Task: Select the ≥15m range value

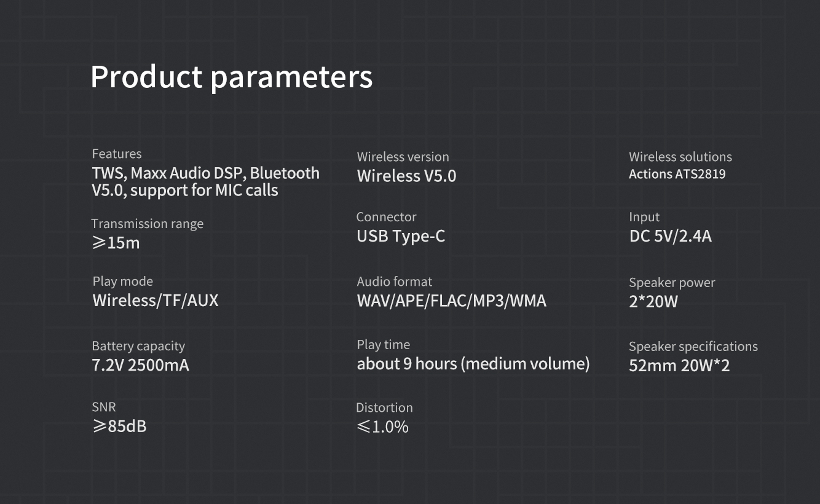Action: point(116,243)
